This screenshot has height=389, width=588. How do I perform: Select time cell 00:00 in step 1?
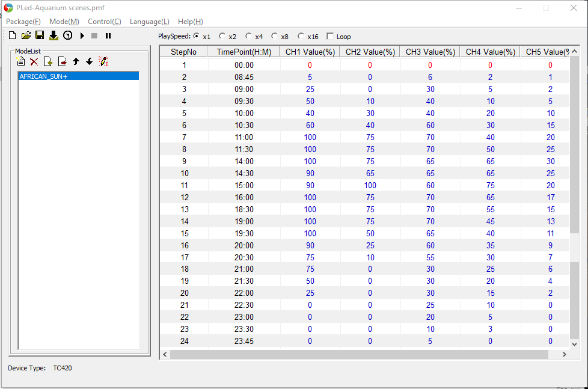click(243, 66)
